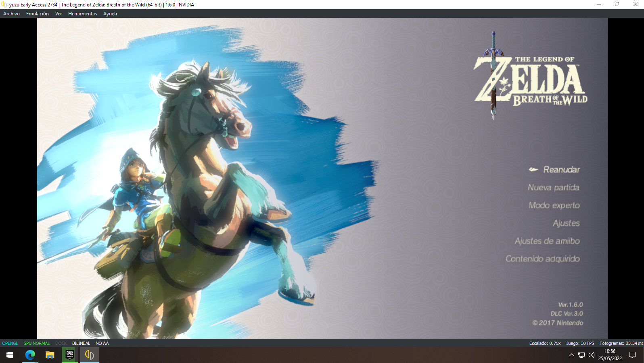This screenshot has height=363, width=644.
Task: Click the Zelda Breath of the Wild logo
Action: tap(530, 76)
